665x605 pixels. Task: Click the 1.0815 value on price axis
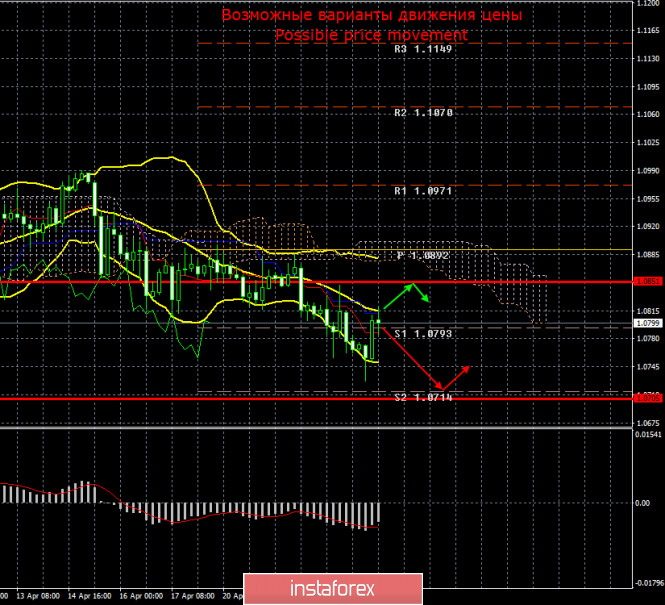tap(648, 311)
